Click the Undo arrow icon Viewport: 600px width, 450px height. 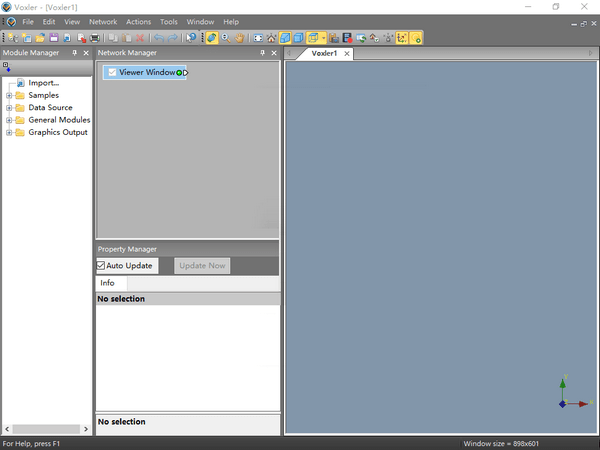pyautogui.click(x=159, y=38)
